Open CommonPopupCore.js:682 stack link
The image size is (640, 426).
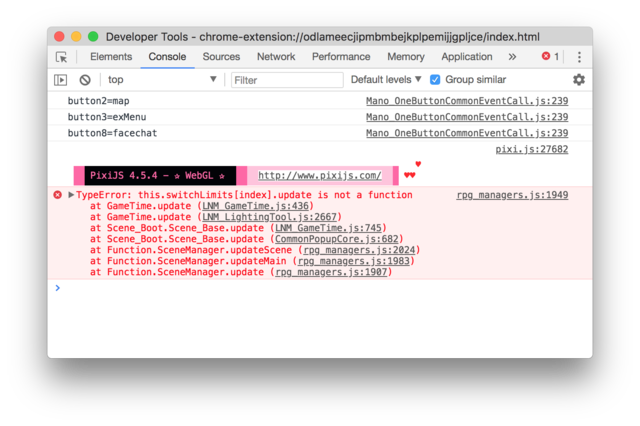[337, 239]
